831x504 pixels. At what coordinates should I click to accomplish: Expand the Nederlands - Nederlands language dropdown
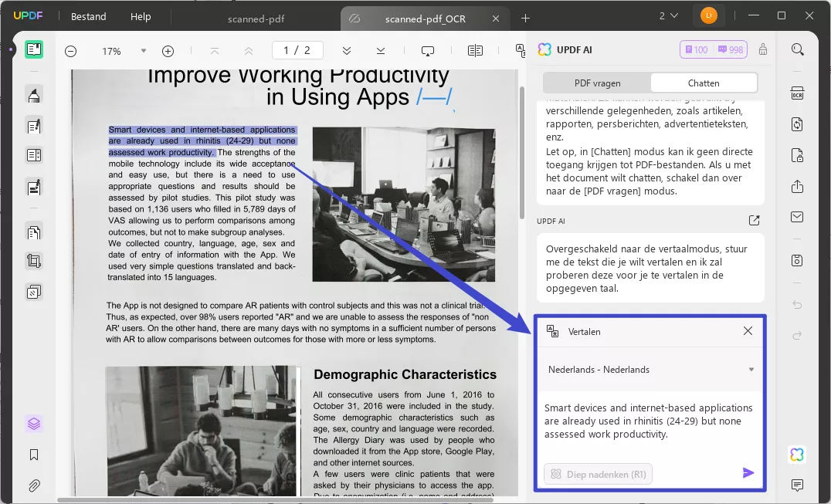click(751, 370)
